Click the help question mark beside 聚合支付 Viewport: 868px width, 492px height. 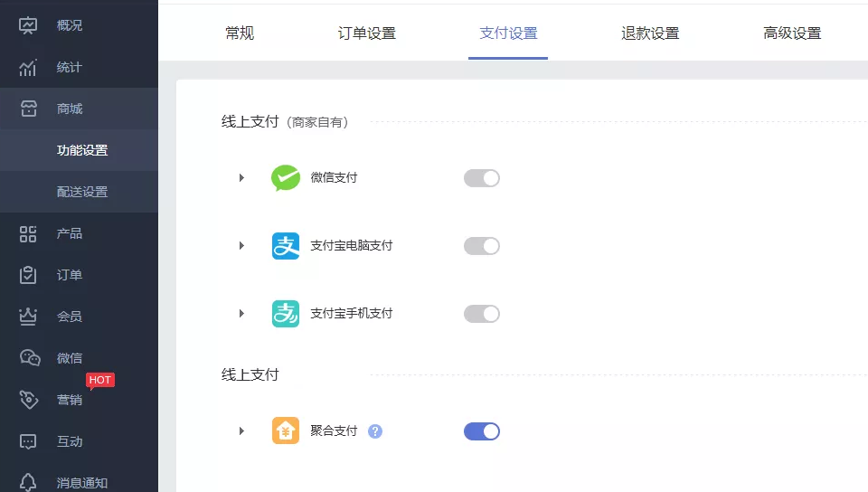375,431
